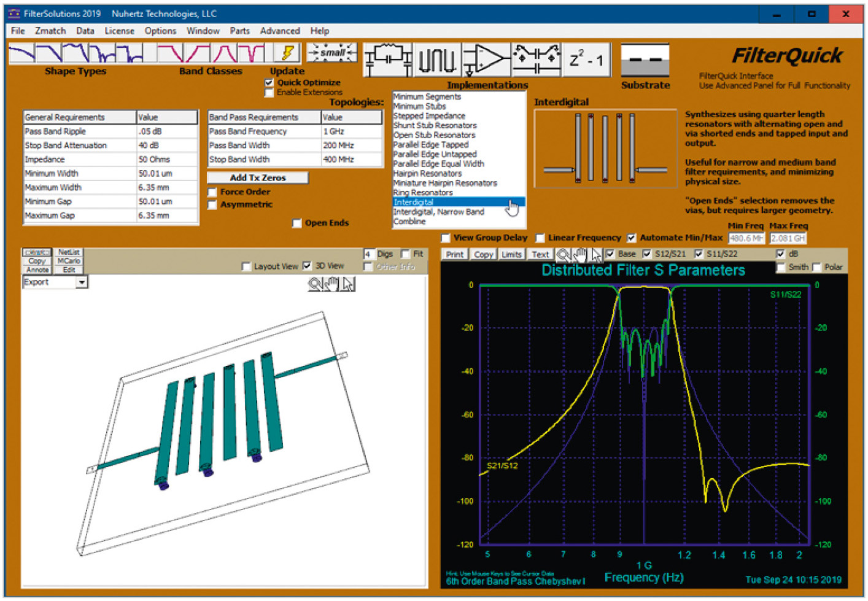The height and width of the screenshot is (601, 868).
Task: Enable the Enable Extensions checkbox
Action: pyautogui.click(x=269, y=93)
